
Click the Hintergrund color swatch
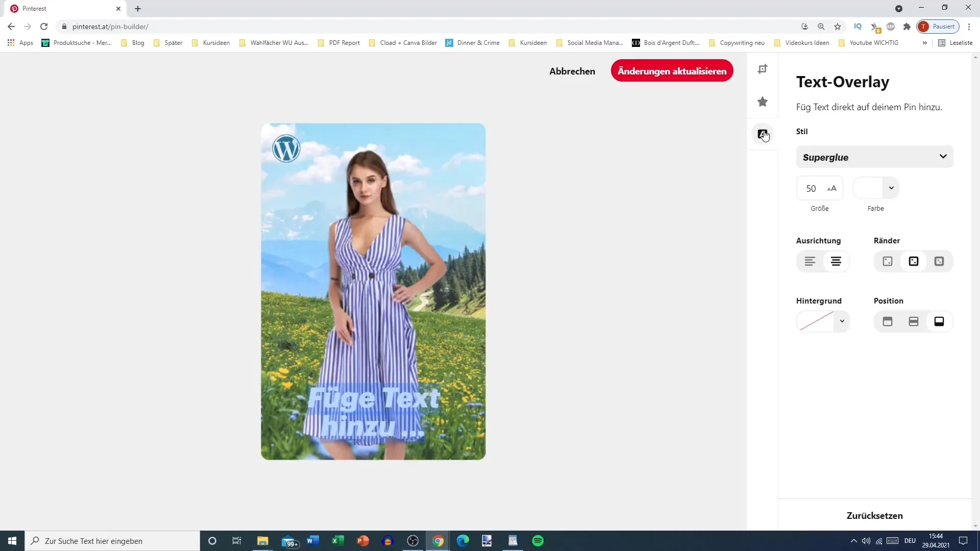pos(815,321)
